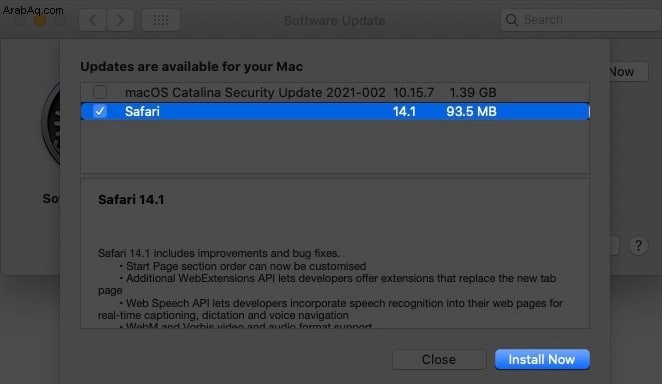Click the 10.15.7 version entry
662x384 pixels.
coord(413,92)
